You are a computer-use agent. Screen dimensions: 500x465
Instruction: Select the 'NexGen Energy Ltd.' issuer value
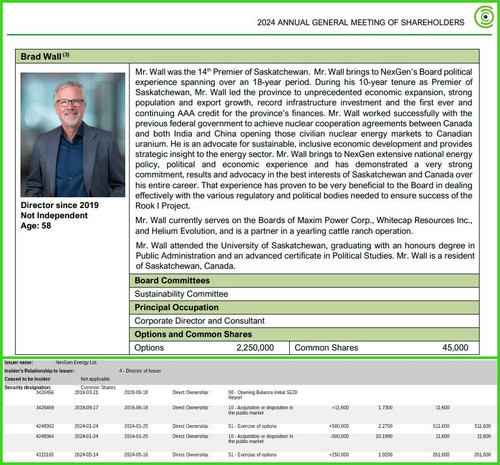coord(76,362)
